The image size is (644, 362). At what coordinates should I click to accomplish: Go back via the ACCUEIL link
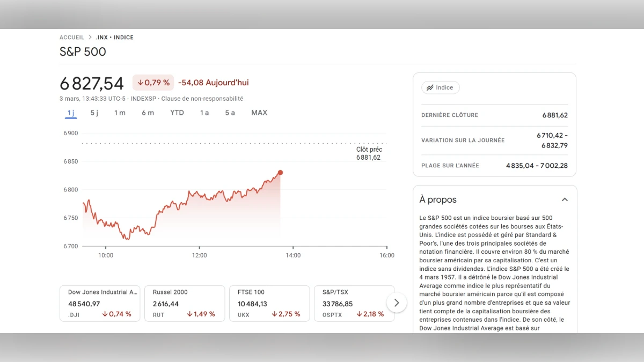(x=72, y=37)
